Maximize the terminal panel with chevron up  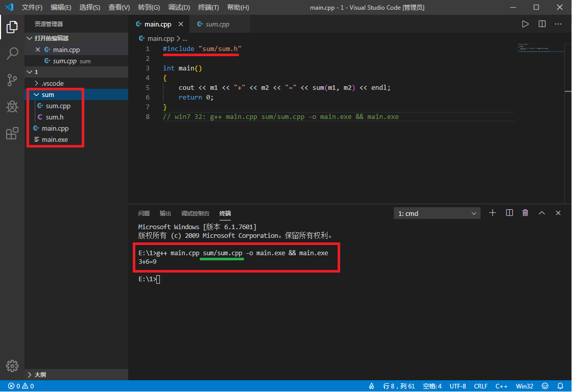pos(541,213)
